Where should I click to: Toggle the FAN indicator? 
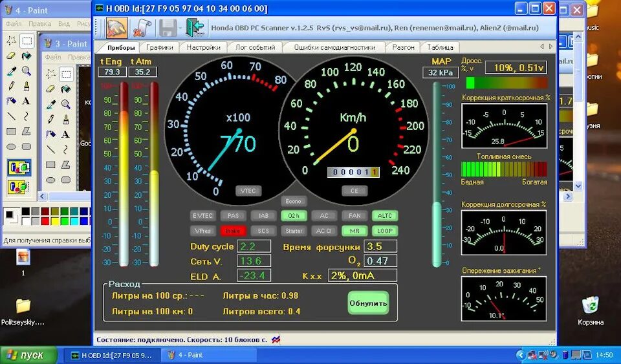tap(354, 216)
